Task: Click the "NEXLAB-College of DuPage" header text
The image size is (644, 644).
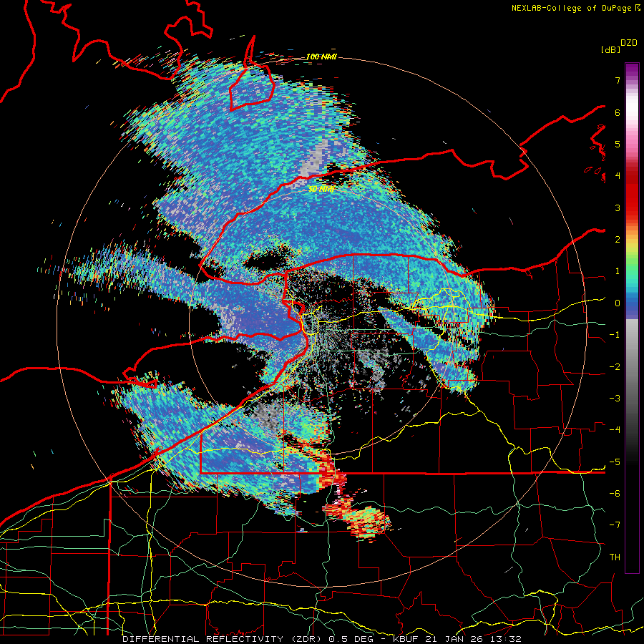Action: tap(572, 8)
